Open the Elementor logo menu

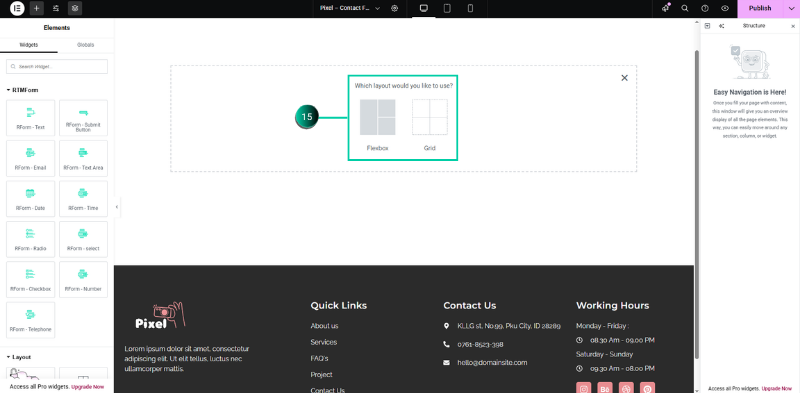pos(17,8)
